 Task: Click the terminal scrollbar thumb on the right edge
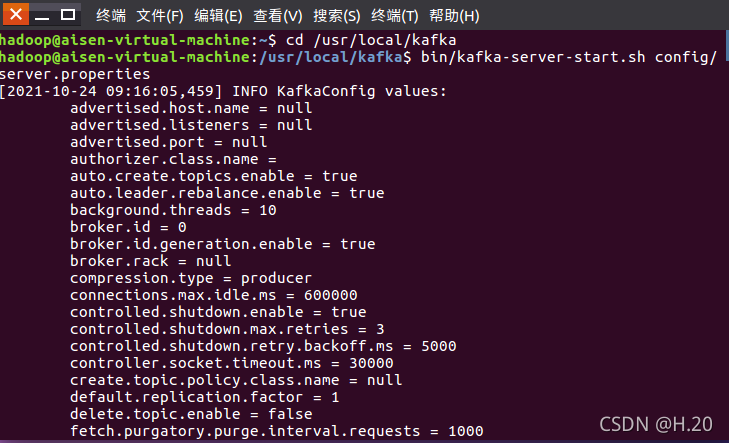point(727,45)
